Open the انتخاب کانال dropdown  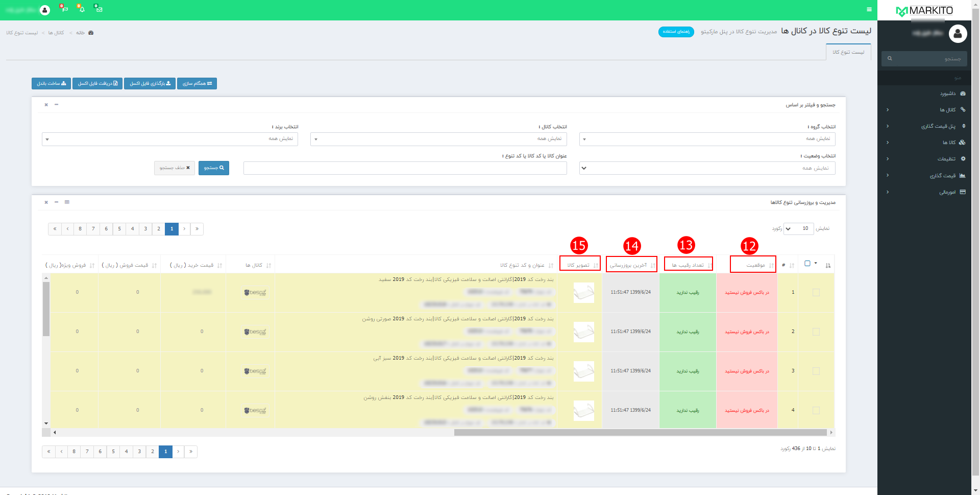[x=438, y=139]
